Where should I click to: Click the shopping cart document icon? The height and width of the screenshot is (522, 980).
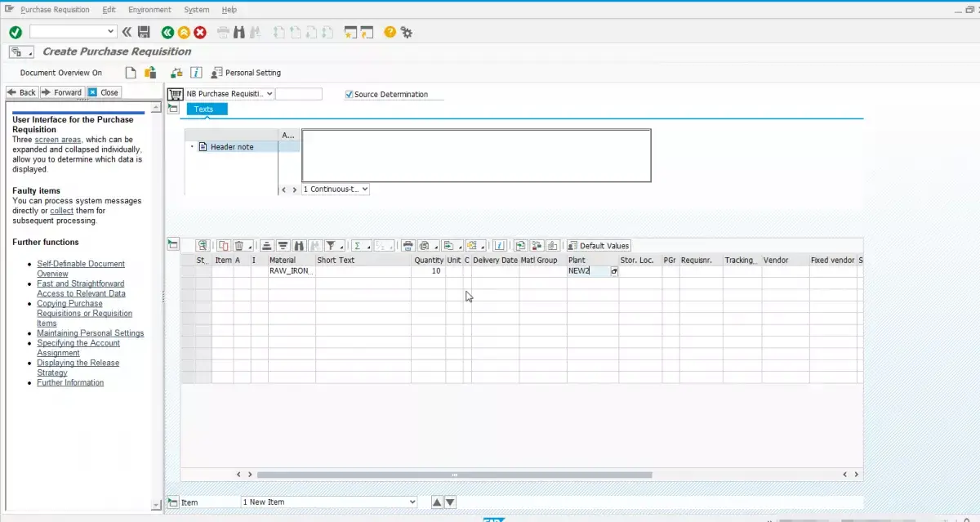pyautogui.click(x=175, y=94)
